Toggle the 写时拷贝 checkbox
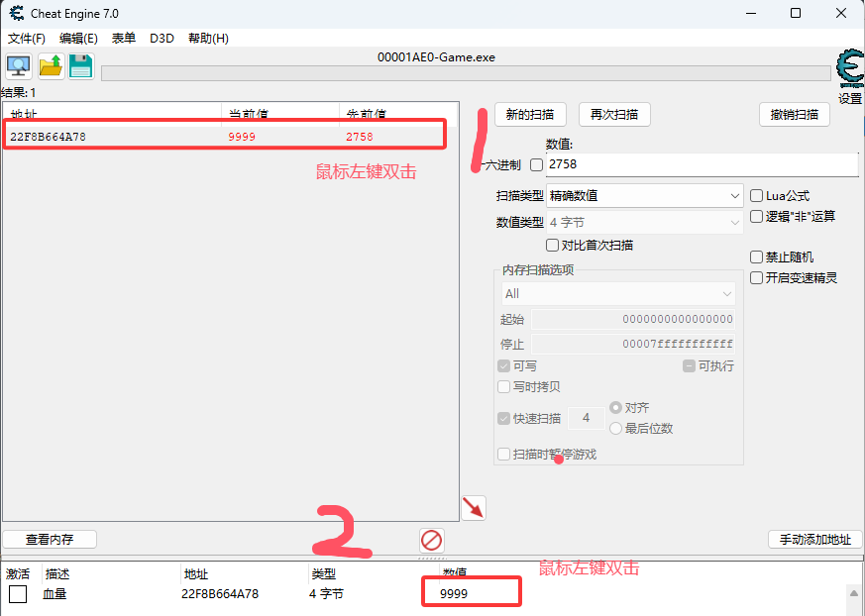This screenshot has height=616, width=865. pos(503,387)
